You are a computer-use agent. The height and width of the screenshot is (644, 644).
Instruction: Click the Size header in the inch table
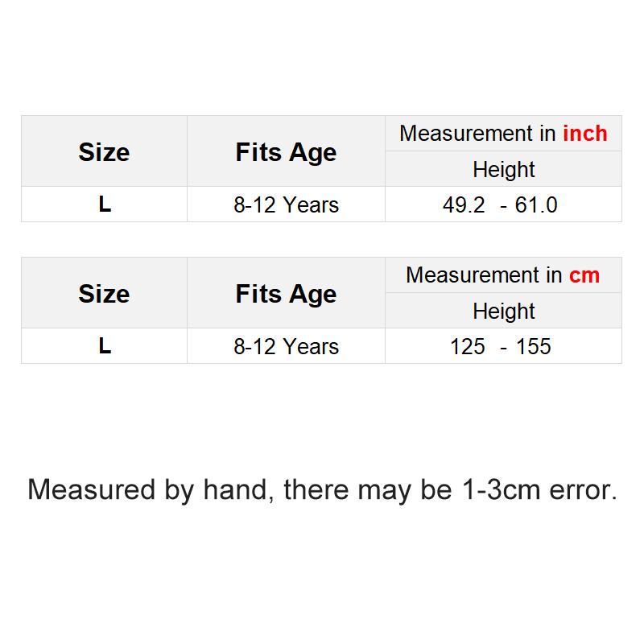tap(104, 152)
